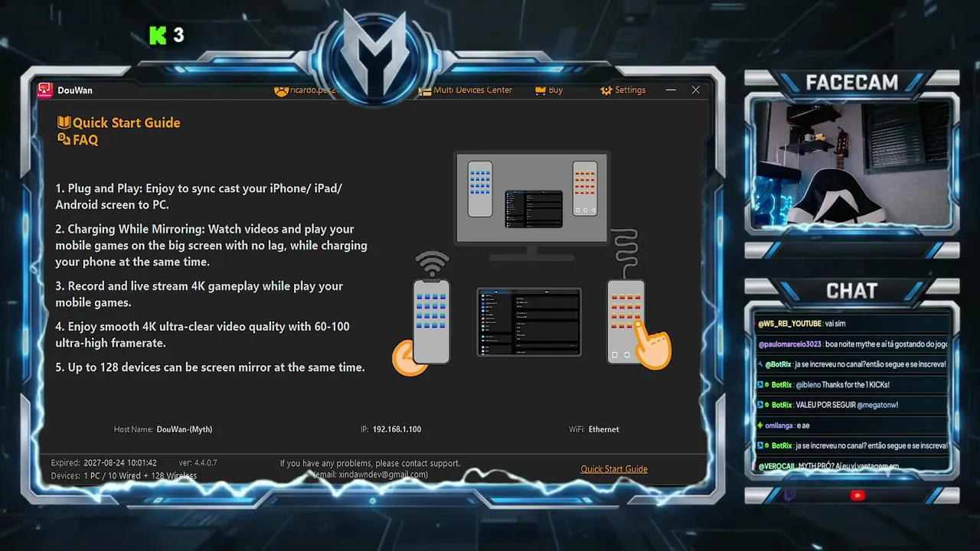Click the Buy shopping cart icon

541,90
